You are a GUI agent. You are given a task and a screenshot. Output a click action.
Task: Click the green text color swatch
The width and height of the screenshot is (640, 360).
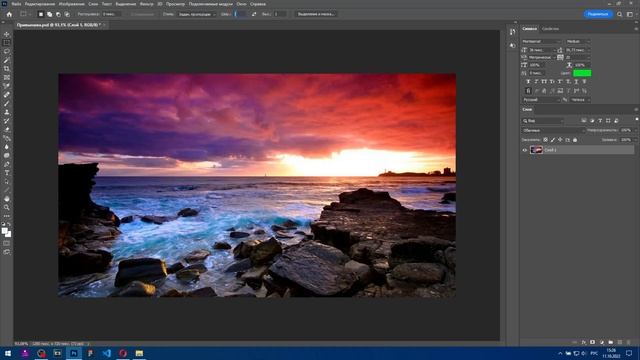point(582,73)
